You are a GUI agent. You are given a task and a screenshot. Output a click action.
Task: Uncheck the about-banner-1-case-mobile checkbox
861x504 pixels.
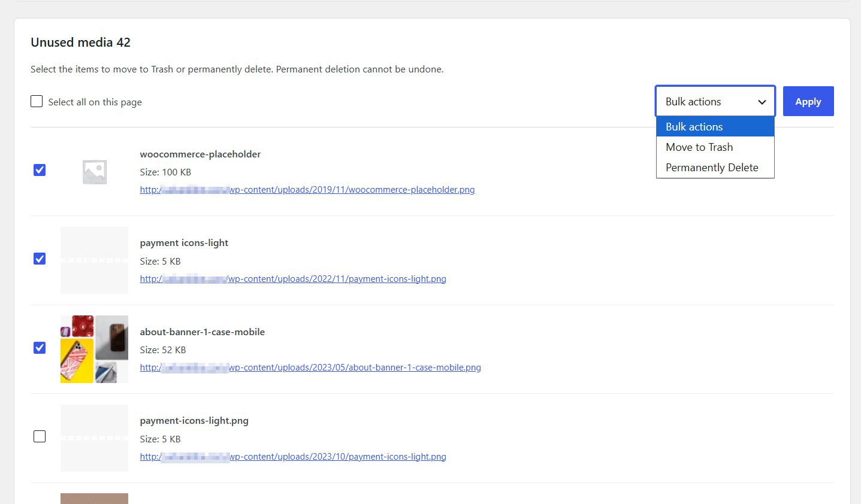(40, 348)
